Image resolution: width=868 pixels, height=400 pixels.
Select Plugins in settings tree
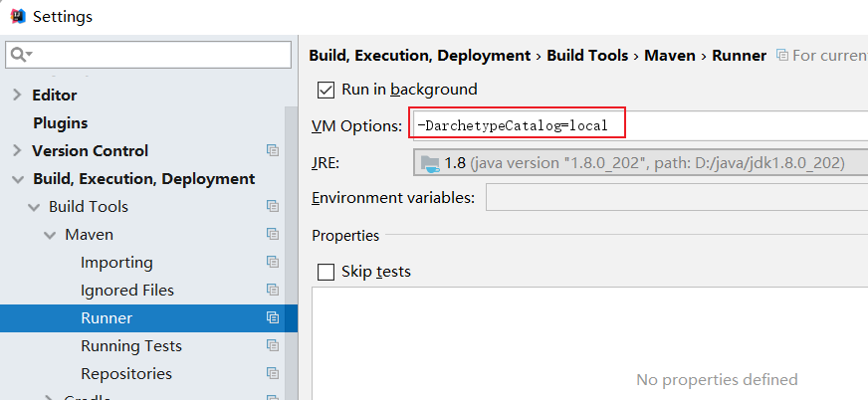point(61,122)
